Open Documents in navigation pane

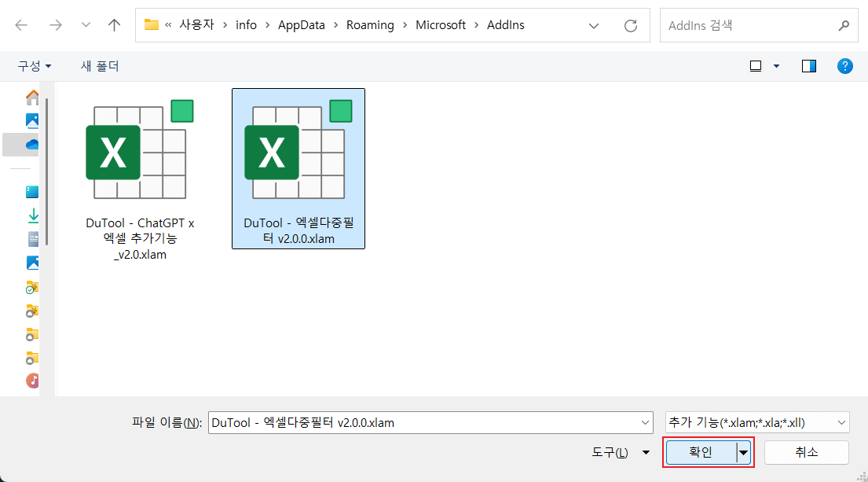33,239
